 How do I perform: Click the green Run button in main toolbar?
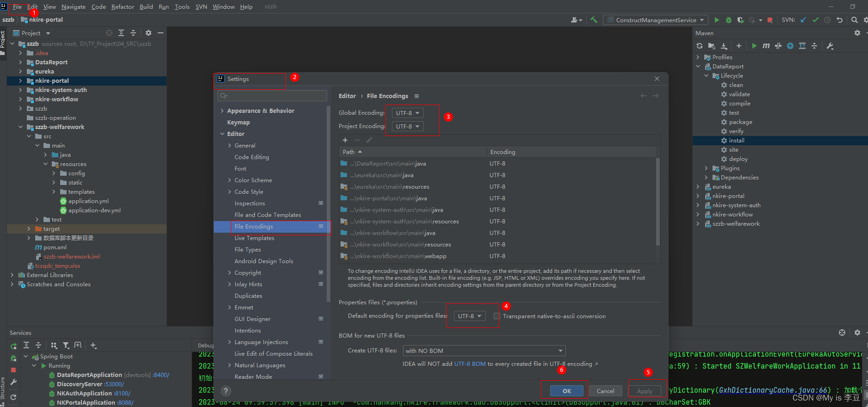[x=717, y=20]
